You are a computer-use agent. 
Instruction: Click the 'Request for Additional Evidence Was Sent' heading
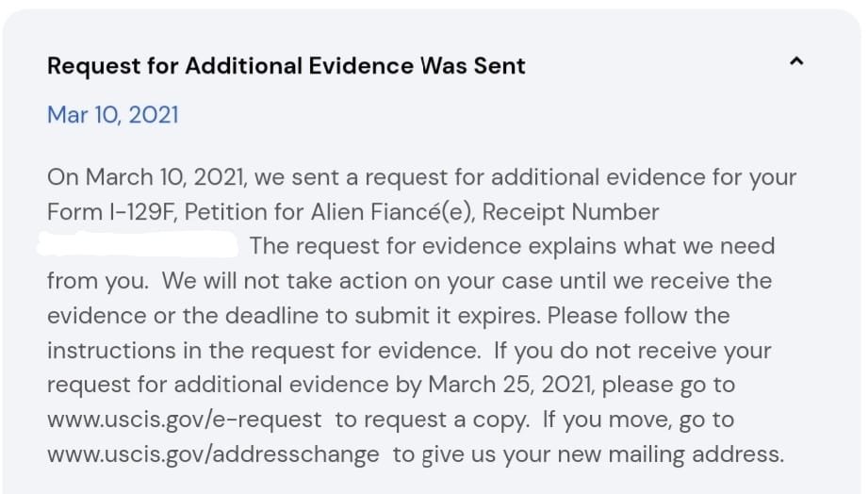pyautogui.click(x=287, y=66)
